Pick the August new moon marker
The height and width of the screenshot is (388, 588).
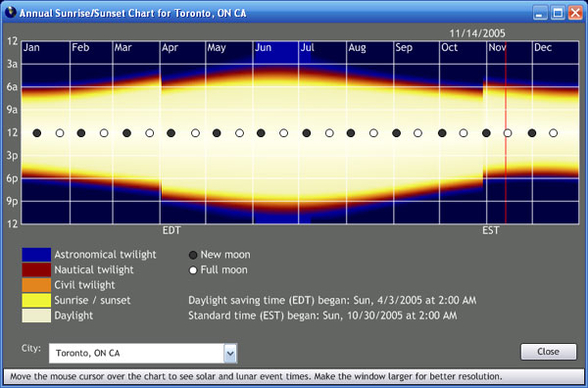pyautogui.click(x=351, y=133)
